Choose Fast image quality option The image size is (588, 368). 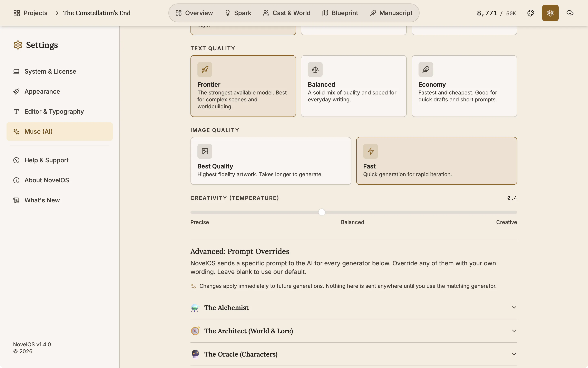click(436, 161)
